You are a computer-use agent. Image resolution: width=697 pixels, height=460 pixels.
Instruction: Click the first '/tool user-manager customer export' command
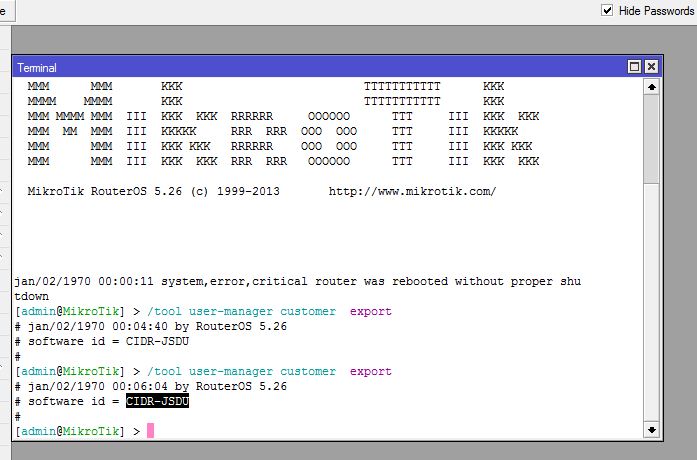point(269,311)
